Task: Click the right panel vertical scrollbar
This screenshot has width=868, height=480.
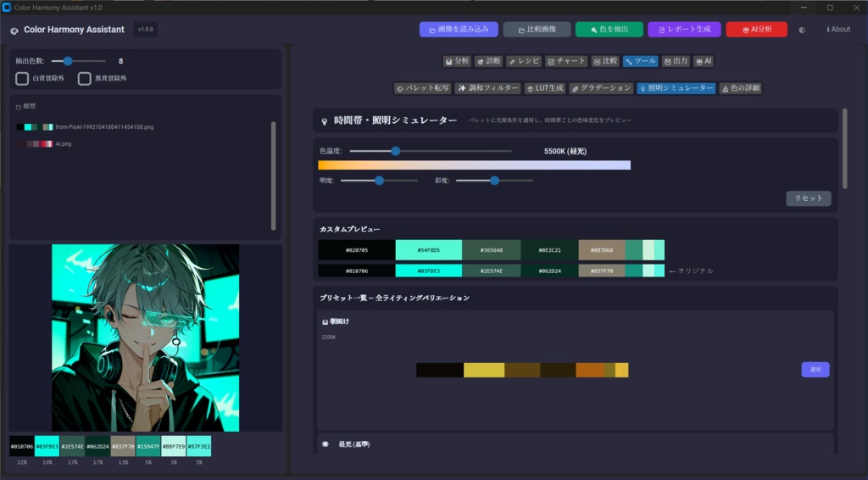Action: click(x=845, y=148)
